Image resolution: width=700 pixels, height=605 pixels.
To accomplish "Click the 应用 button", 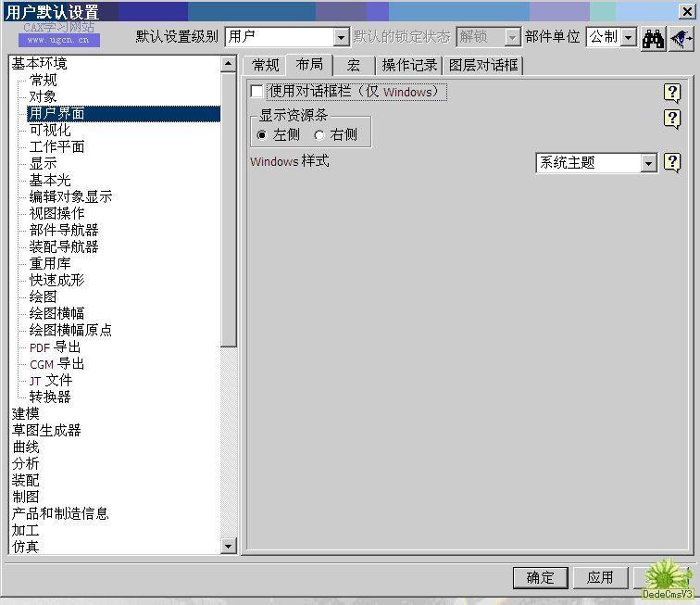I will point(600,577).
